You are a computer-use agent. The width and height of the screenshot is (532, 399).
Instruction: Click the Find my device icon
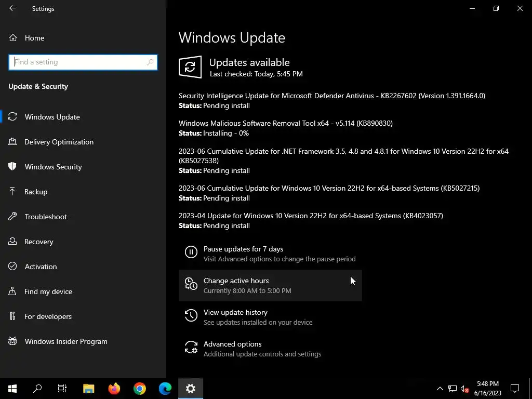[x=12, y=291]
